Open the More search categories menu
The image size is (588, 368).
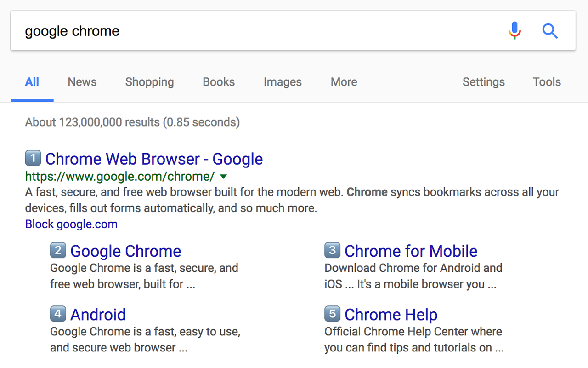point(344,82)
